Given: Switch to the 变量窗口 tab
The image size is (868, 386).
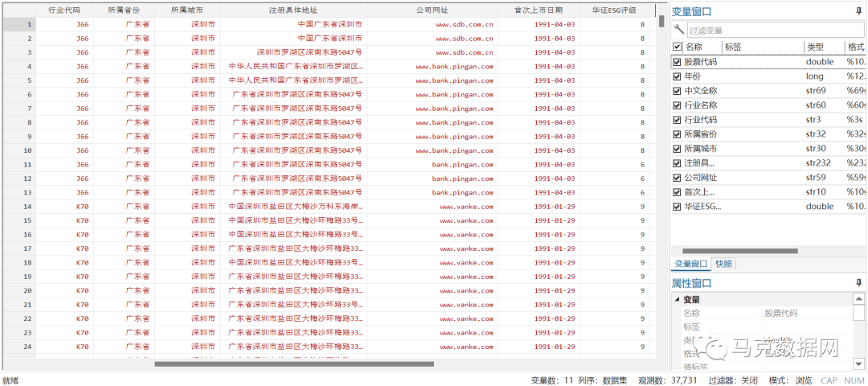Looking at the screenshot, I should tap(691, 264).
